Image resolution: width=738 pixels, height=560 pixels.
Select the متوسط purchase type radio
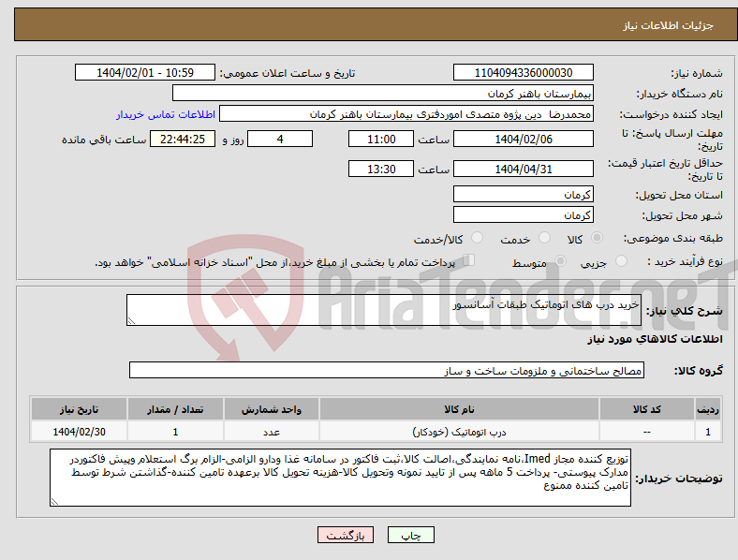[560, 260]
